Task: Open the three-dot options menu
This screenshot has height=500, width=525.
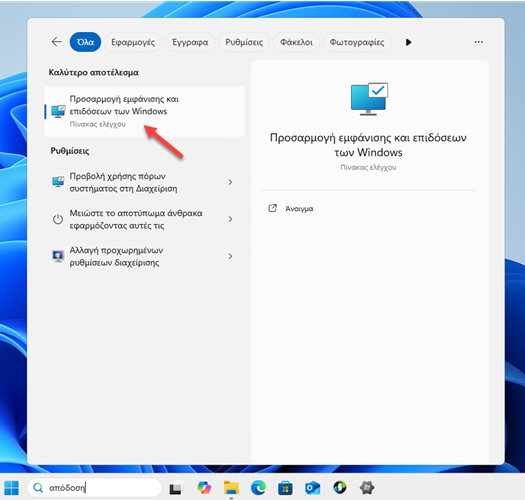Action: [479, 42]
